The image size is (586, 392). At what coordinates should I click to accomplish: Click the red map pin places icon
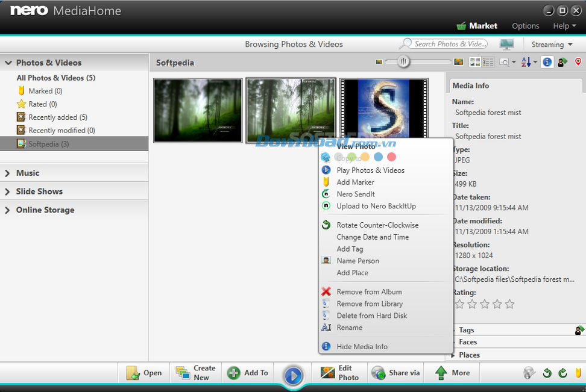tap(578, 62)
